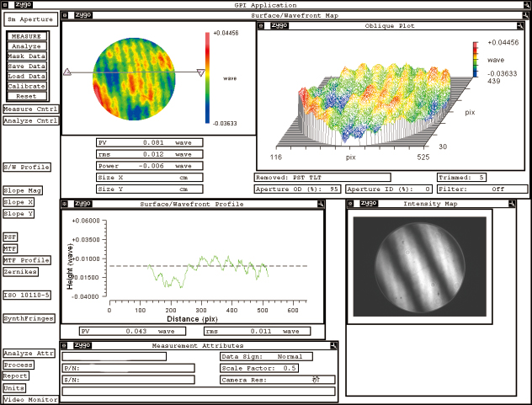Click the Measurement Attributes window menu icon

pos(66,345)
